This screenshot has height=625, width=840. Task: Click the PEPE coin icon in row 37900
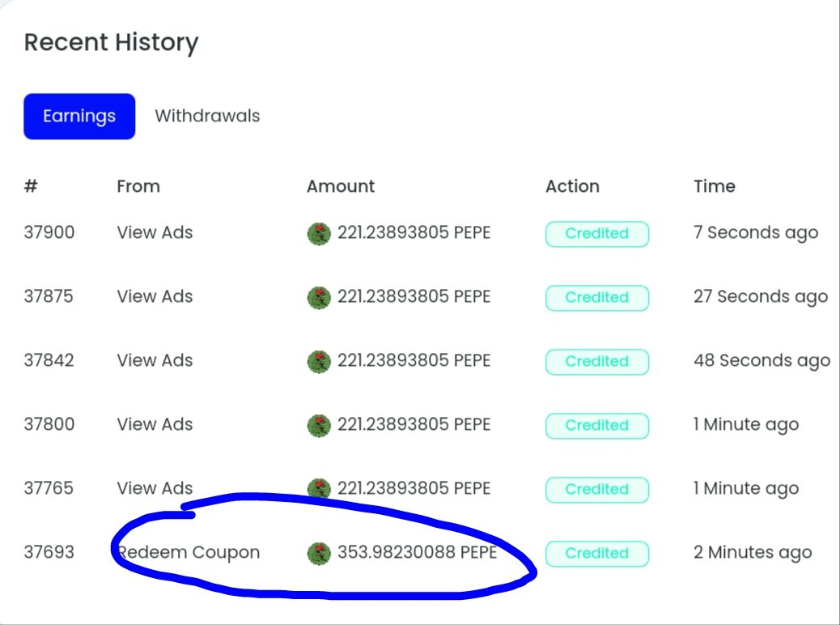[319, 234]
